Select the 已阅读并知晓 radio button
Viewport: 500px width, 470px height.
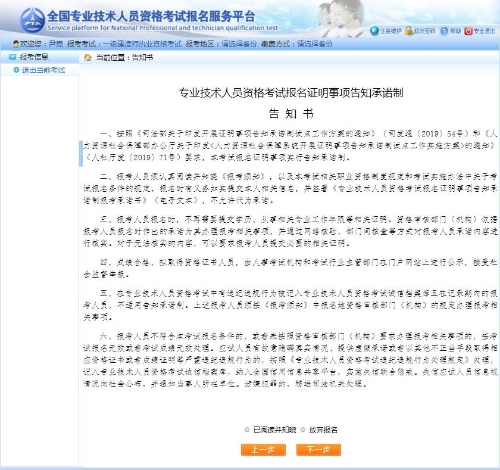[x=247, y=430]
